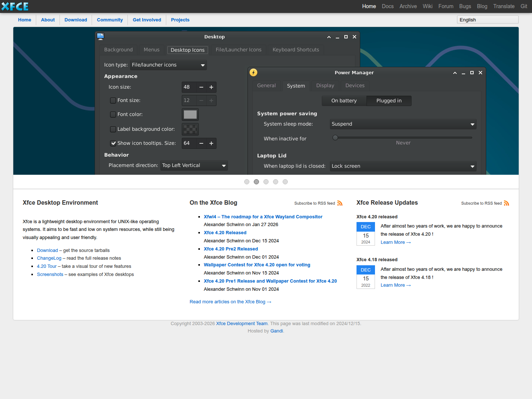This screenshot has height=399, width=532.
Task: Open the English language dropdown
Action: pyautogui.click(x=488, y=20)
